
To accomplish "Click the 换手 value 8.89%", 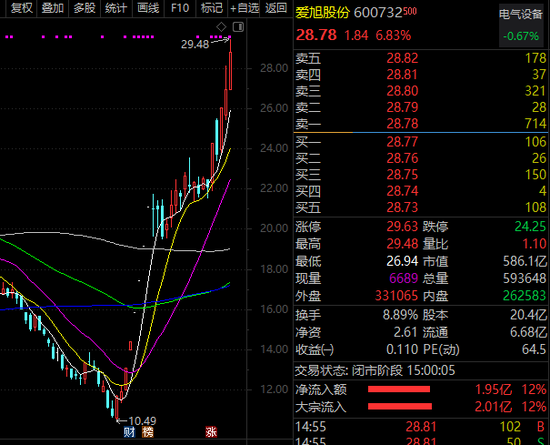I will [x=400, y=315].
